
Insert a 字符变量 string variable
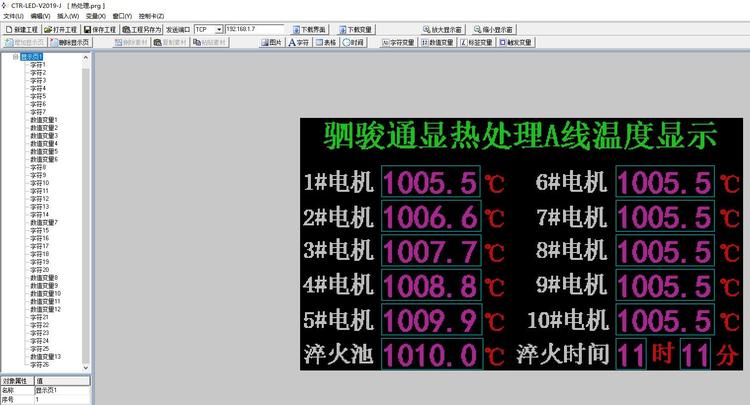pos(398,43)
